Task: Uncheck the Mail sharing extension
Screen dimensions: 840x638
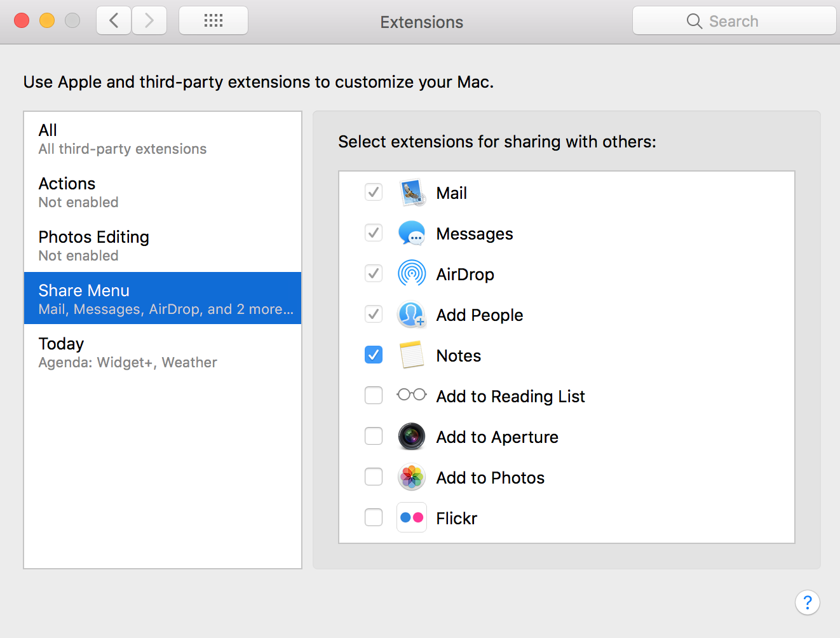Action: click(374, 192)
